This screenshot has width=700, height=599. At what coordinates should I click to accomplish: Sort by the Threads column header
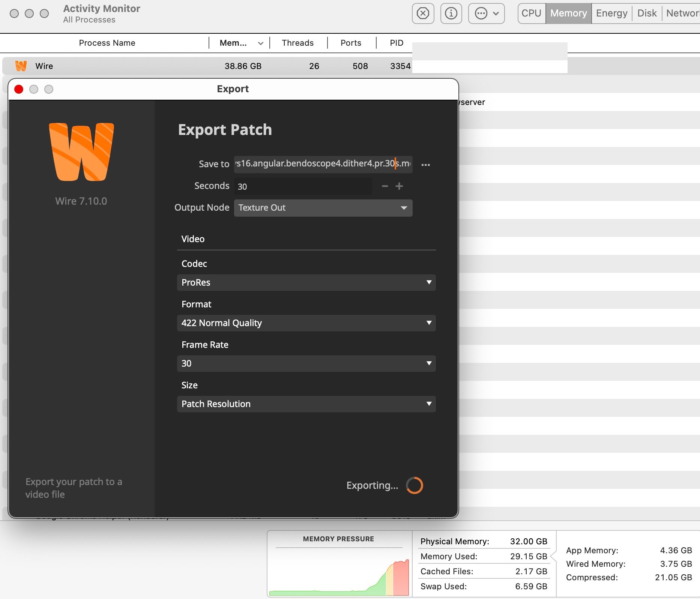(x=297, y=43)
